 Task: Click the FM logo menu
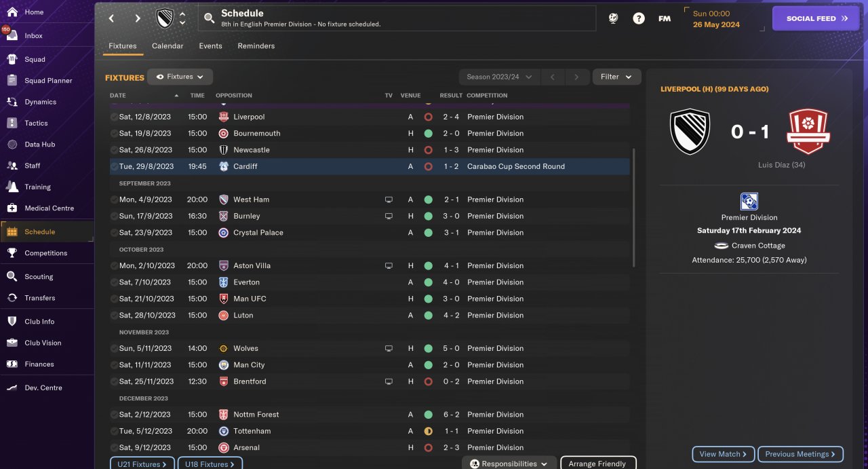coord(665,18)
